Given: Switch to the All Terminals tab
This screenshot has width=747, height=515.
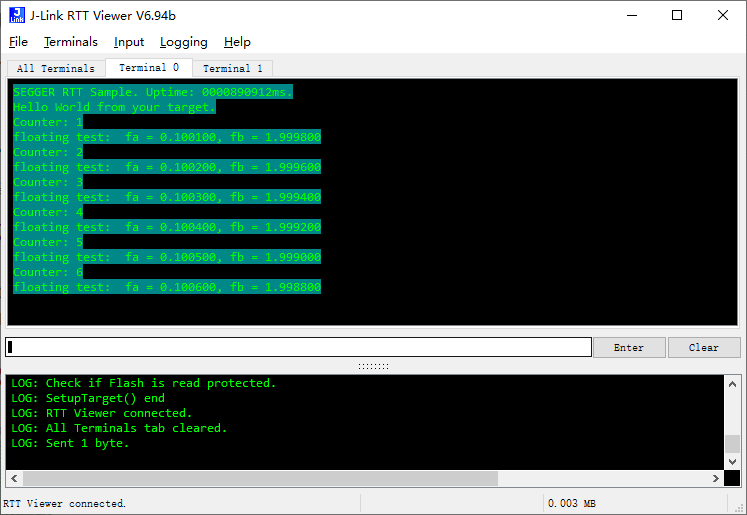Looking at the screenshot, I should pos(56,69).
